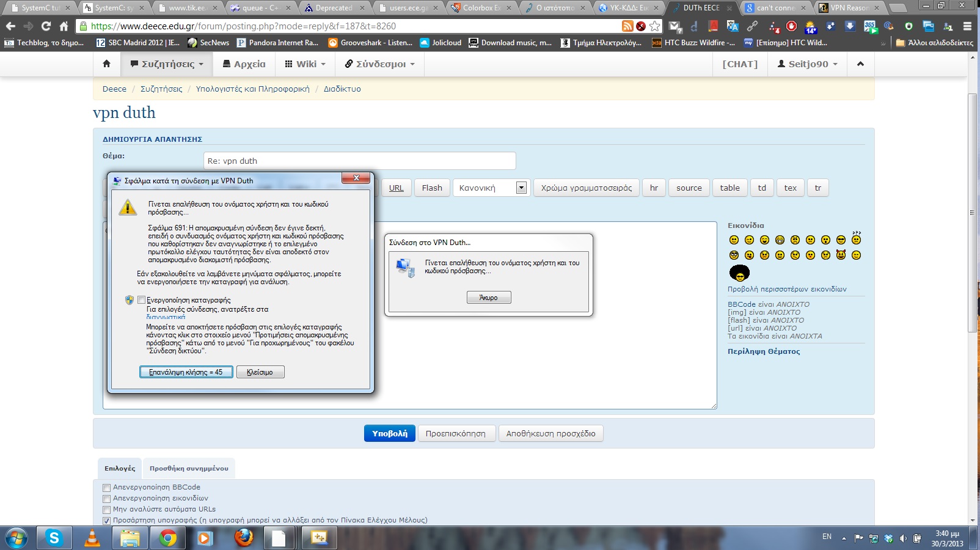980x550 pixels.
Task: Open Firefox from the taskbar
Action: coord(243,538)
